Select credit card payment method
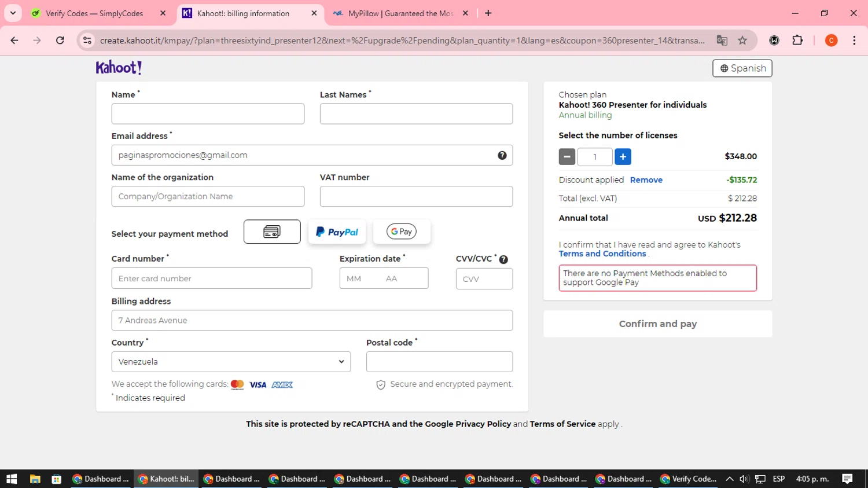 (272, 232)
